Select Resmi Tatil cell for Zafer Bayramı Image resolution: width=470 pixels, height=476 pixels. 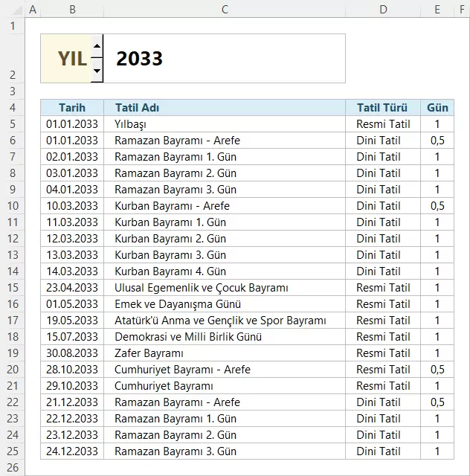coord(383,353)
